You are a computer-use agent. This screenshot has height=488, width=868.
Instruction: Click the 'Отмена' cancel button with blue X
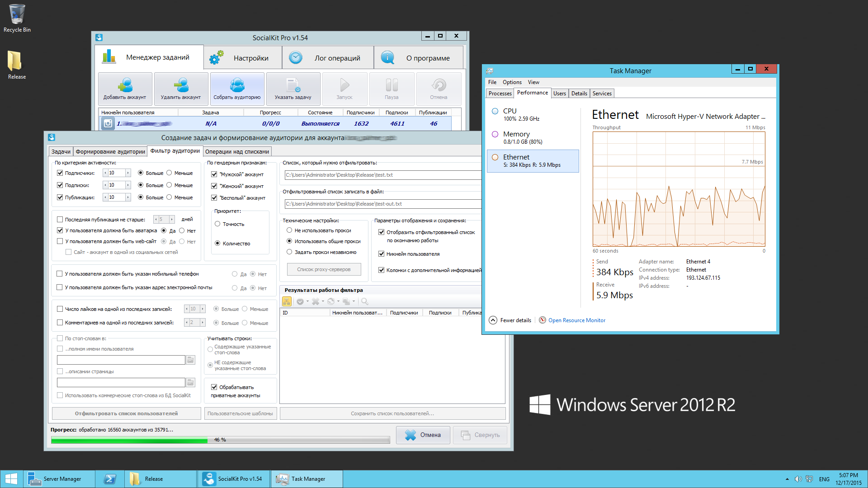click(423, 435)
